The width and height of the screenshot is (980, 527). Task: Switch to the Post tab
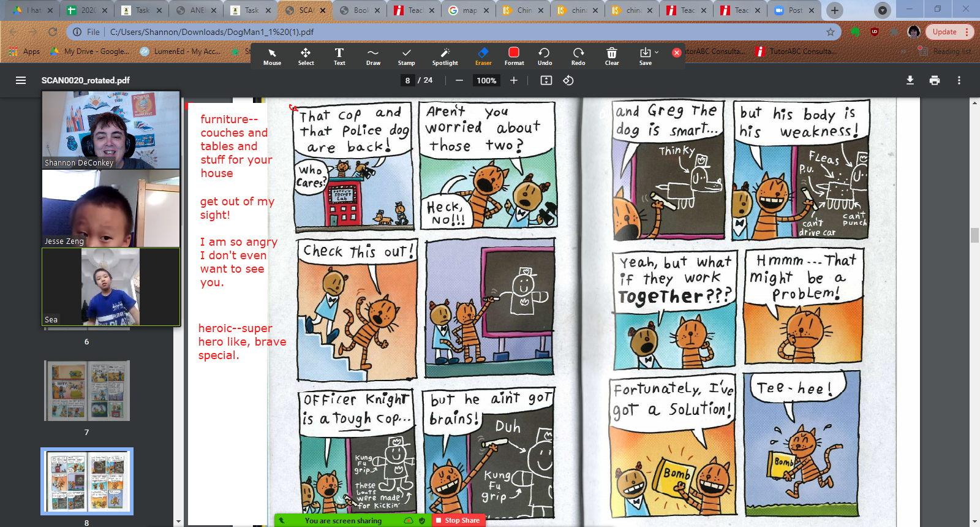(795, 10)
